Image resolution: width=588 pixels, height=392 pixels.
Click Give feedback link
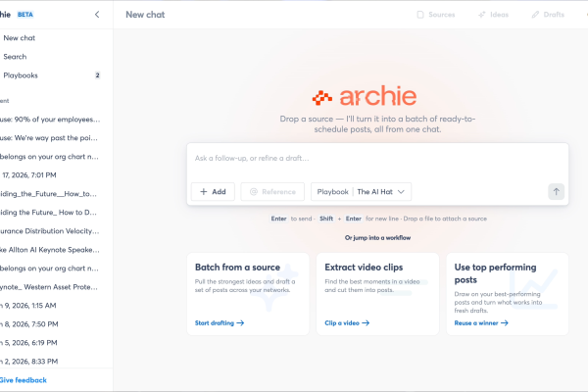click(24, 380)
